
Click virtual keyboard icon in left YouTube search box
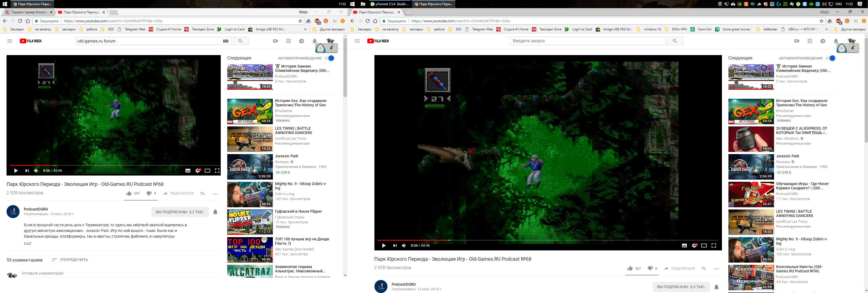226,41
